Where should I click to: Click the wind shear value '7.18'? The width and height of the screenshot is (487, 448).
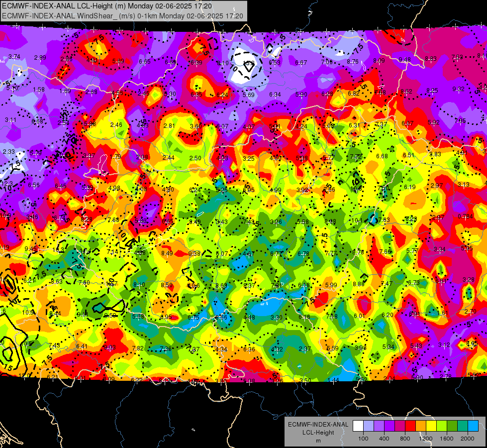pyautogui.click(x=332, y=317)
